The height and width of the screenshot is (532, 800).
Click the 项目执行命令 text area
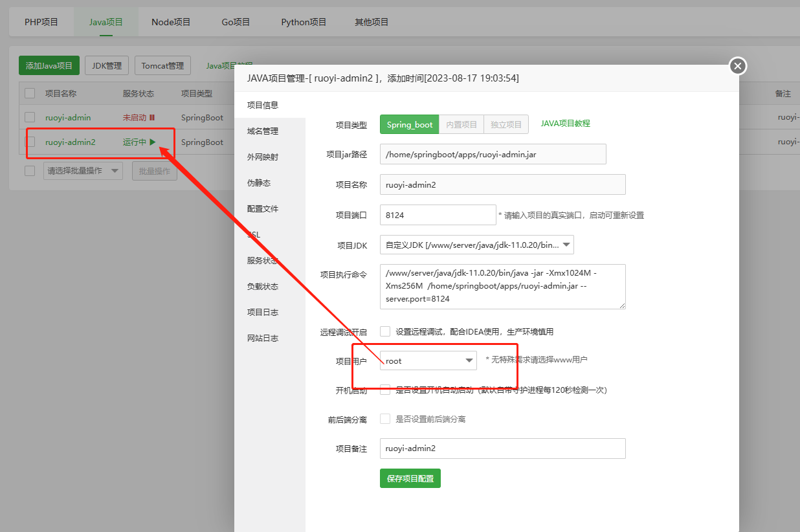click(x=503, y=287)
